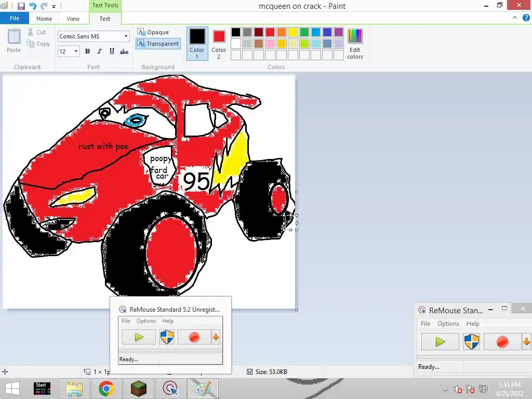Select Opaque background option
The image size is (532, 399).
[x=153, y=32]
